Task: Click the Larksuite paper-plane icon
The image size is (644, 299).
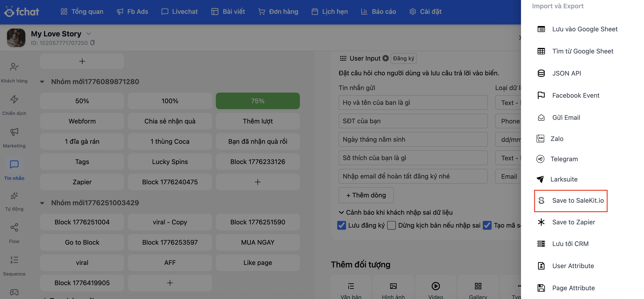Action: 540,179
